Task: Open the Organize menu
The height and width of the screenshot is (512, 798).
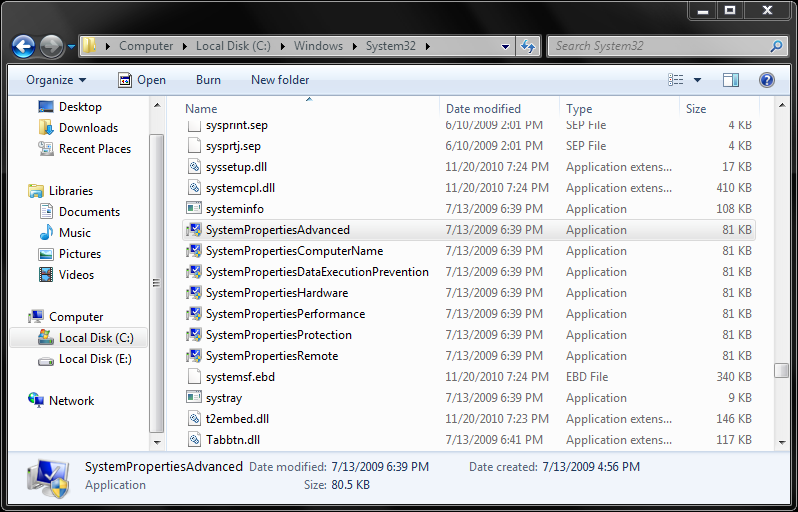Action: tap(56, 80)
